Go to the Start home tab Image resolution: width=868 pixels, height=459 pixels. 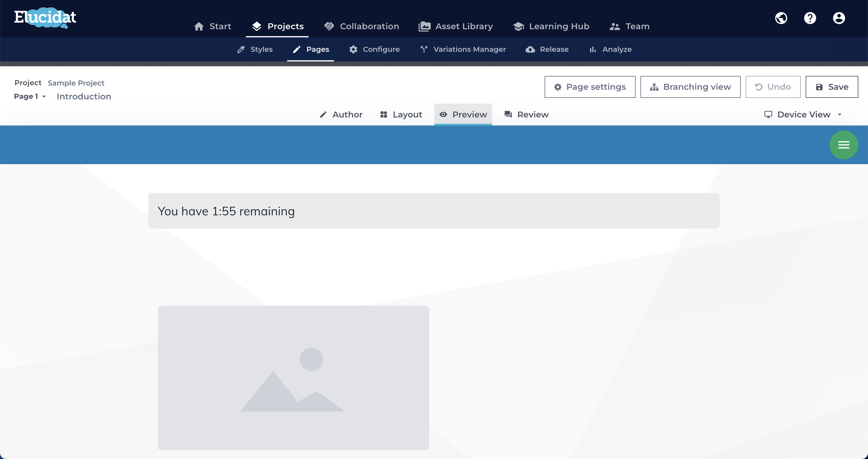coord(212,26)
